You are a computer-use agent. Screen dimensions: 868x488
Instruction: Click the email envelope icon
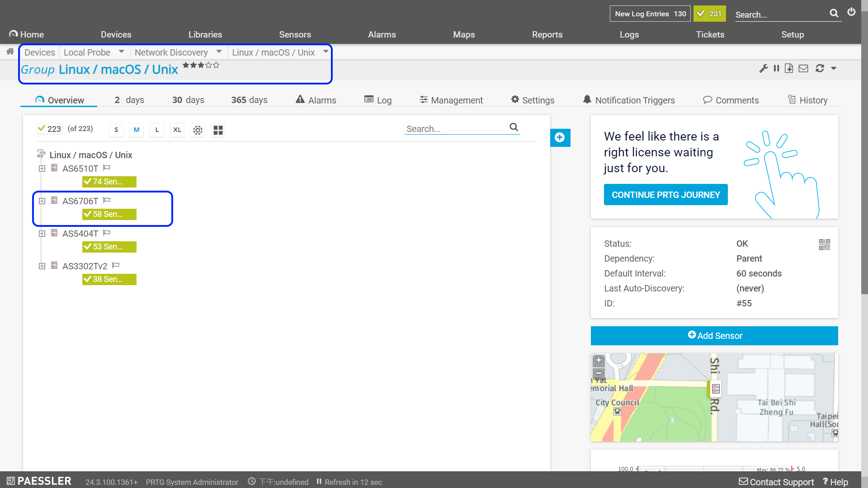click(x=803, y=68)
